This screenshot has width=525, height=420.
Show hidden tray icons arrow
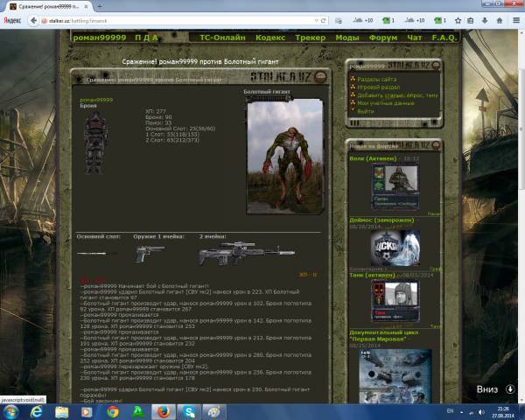point(461,412)
